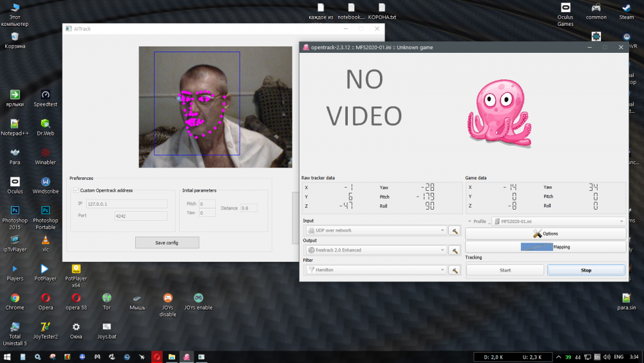
Task: Click webcam preview in AITrack window
Action: pyautogui.click(x=216, y=107)
